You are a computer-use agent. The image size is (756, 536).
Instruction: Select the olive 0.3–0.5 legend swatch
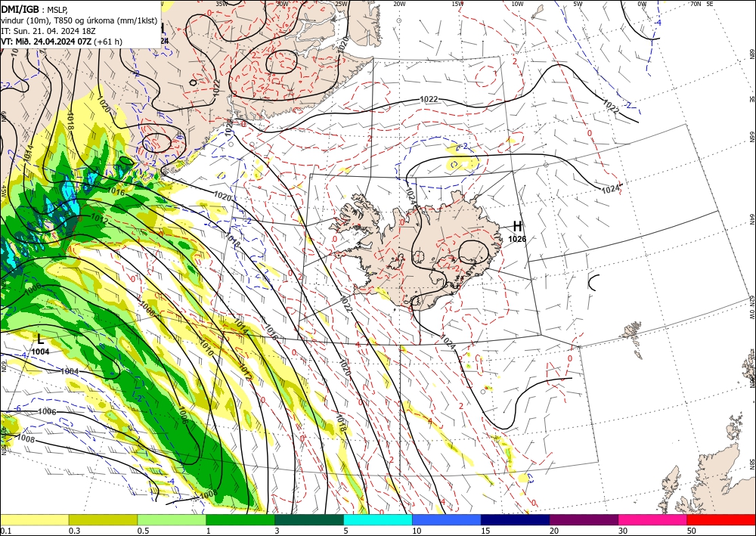(x=103, y=519)
